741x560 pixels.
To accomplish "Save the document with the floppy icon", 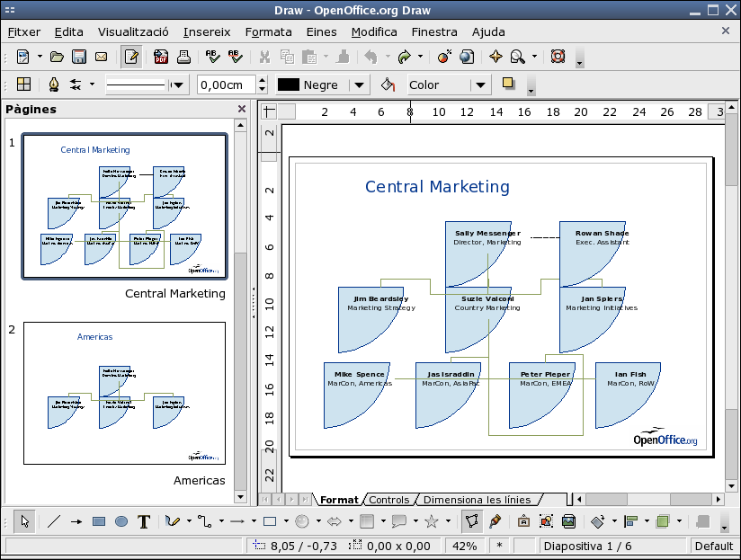I will coord(79,58).
